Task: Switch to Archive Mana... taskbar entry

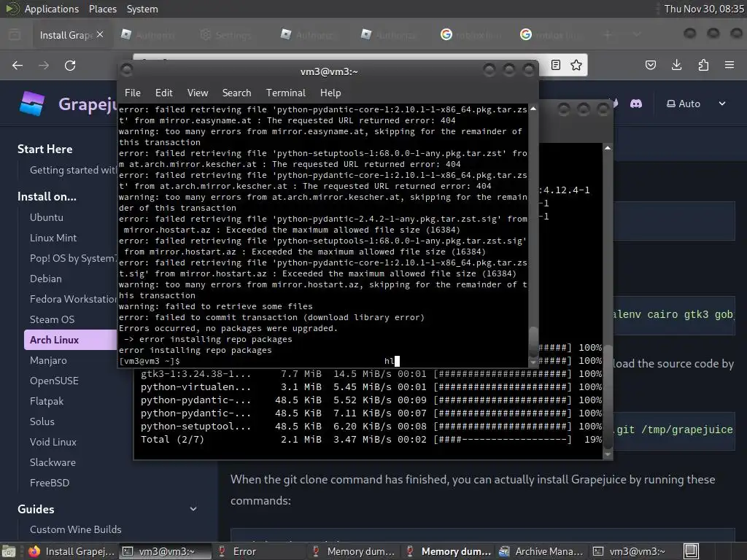Action: tap(542, 551)
